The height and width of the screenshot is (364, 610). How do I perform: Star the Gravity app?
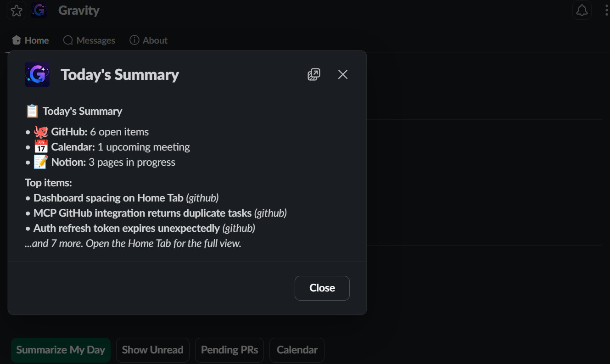[x=17, y=11]
